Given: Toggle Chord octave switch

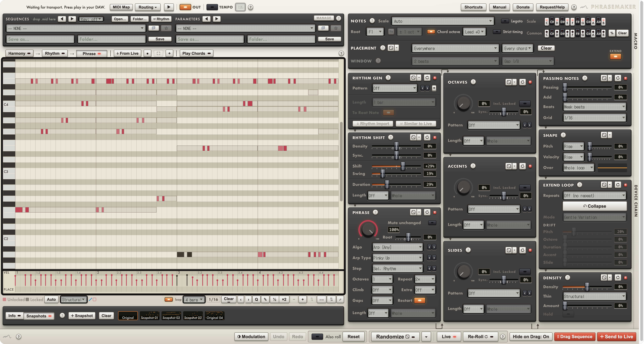Looking at the screenshot, I should (431, 32).
